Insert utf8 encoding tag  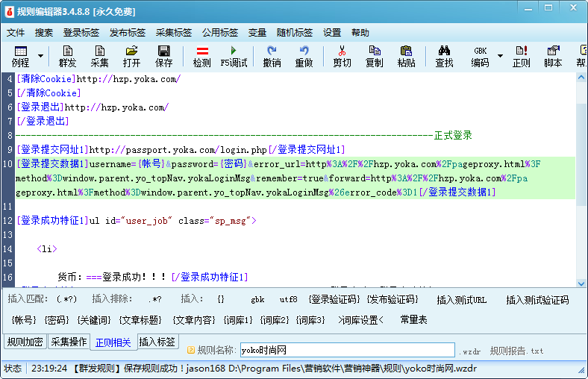pos(288,299)
